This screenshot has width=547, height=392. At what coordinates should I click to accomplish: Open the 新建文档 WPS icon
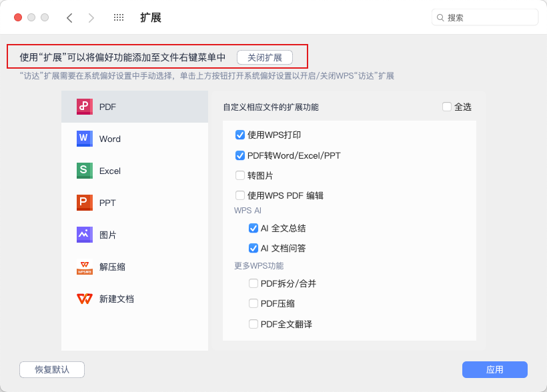tap(84, 299)
